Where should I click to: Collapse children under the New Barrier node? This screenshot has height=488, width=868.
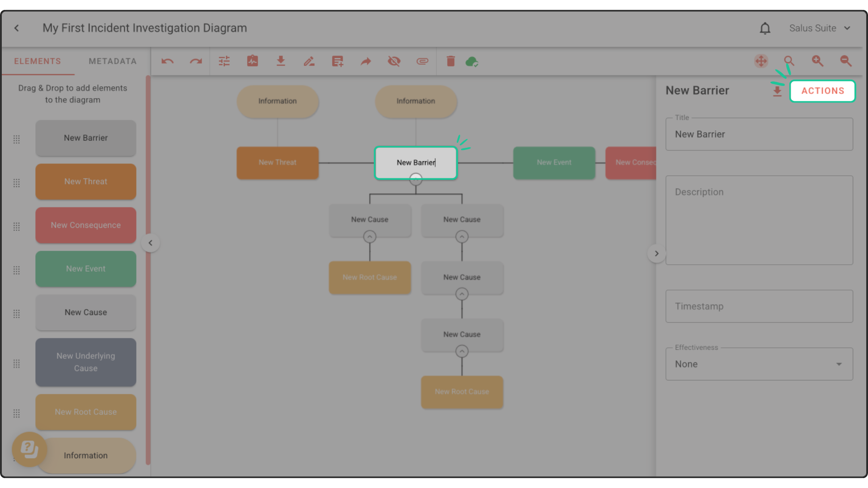tap(415, 180)
